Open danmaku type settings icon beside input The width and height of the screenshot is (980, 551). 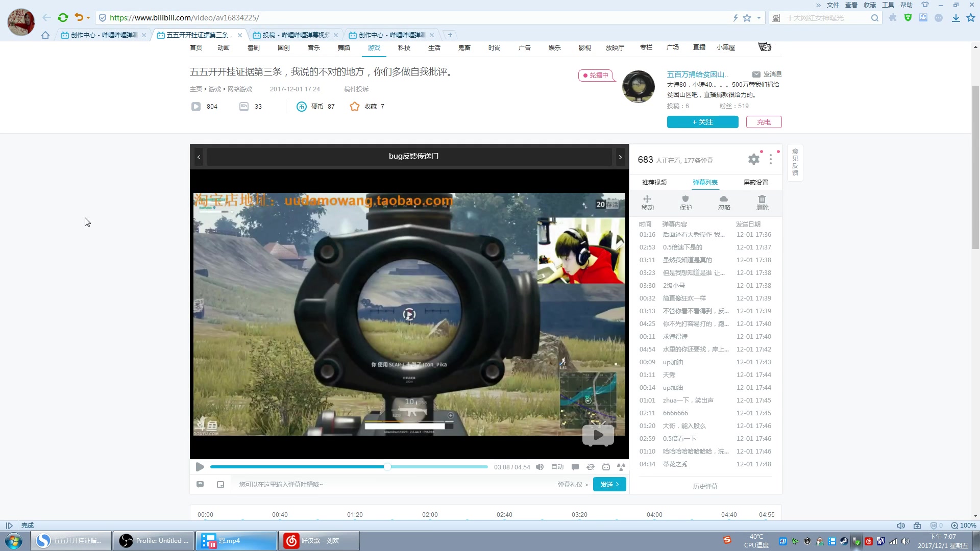pos(200,484)
